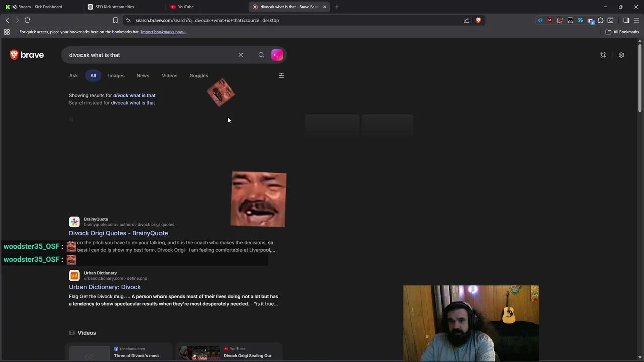This screenshot has width=644, height=362.
Task: Select the News results tab
Action: tap(143, 76)
